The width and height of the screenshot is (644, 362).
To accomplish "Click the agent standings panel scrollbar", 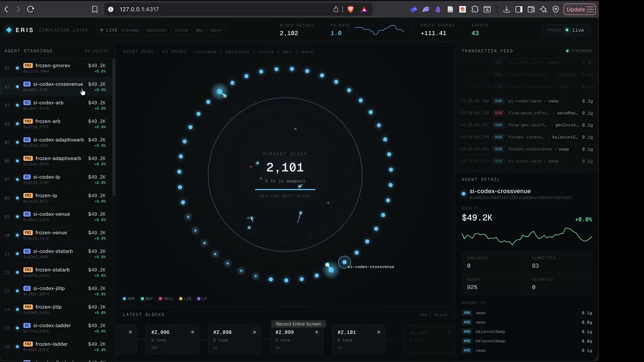I will [x=114, y=127].
